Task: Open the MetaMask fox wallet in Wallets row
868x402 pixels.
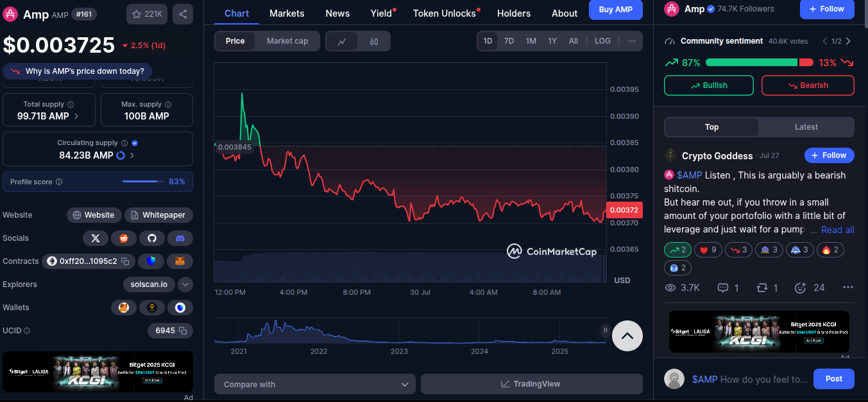Action: (x=124, y=308)
